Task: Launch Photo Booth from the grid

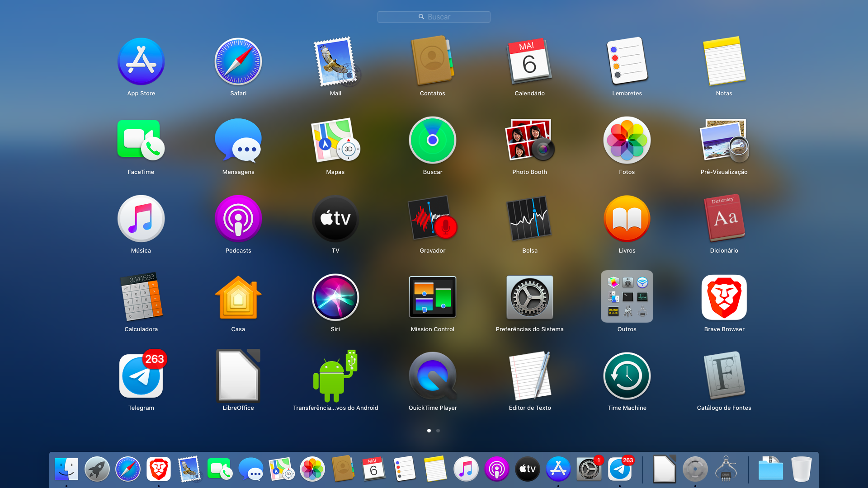Action: [x=529, y=140]
